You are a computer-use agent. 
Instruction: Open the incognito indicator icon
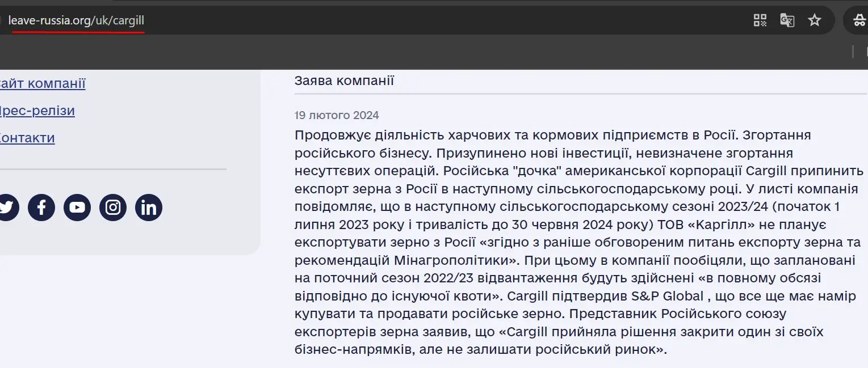860,20
